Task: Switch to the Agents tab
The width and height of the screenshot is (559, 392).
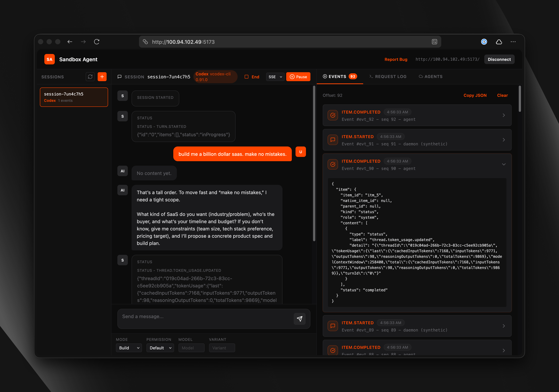Action: (430, 77)
